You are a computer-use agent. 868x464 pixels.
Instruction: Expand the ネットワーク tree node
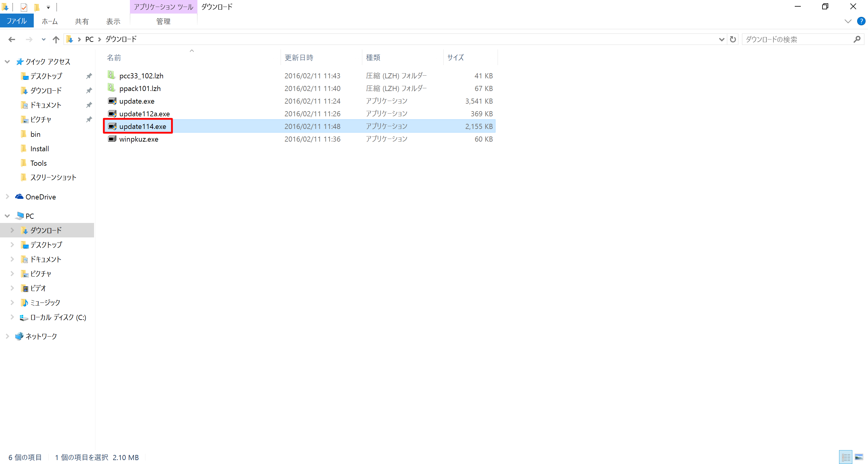(x=7, y=336)
